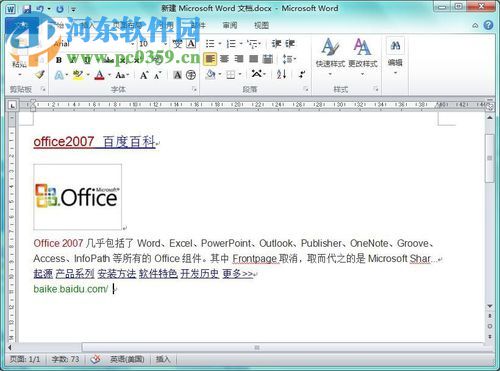500x371 pixels.
Task: Expand the shading color arrow
Action: point(220,74)
